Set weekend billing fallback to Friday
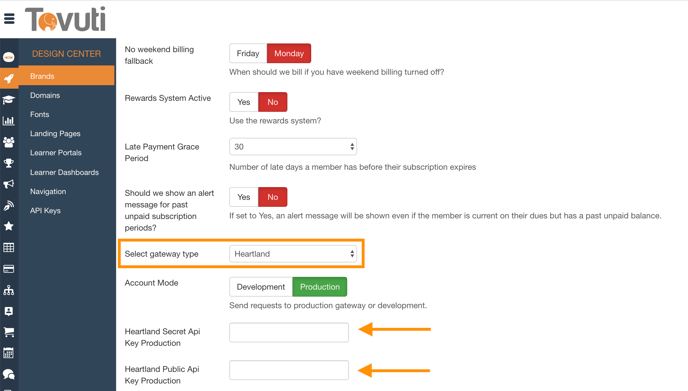 point(248,54)
